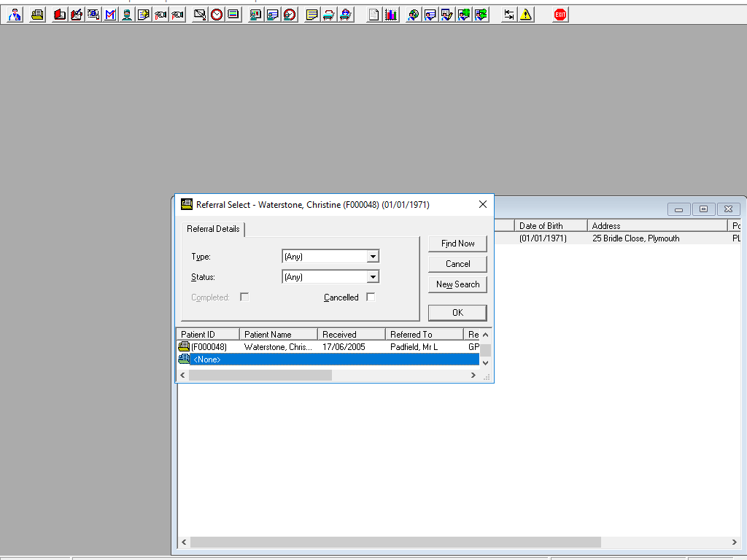Click the empty hospital trolley toolbar icon
The image size is (747, 560).
(329, 15)
